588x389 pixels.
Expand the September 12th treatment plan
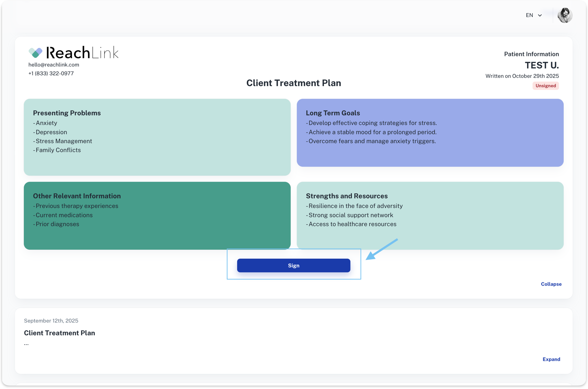coord(551,359)
